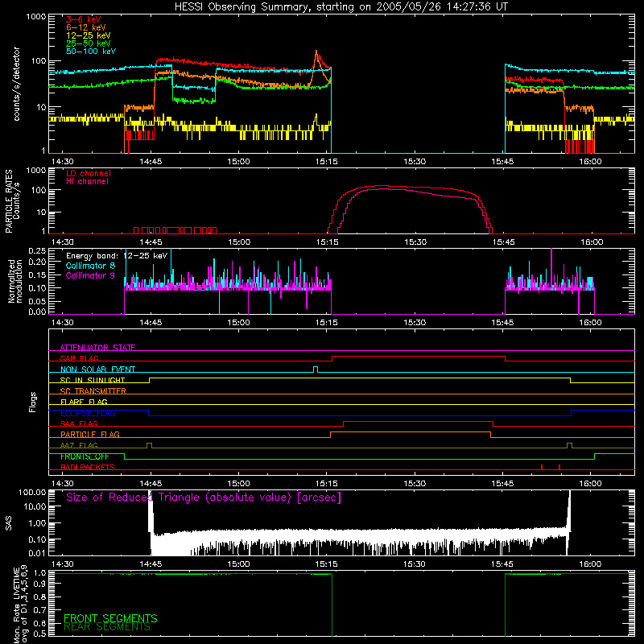Click the 15:15 tick label under counts panel
The image size is (644, 644).
pyautogui.click(x=327, y=162)
